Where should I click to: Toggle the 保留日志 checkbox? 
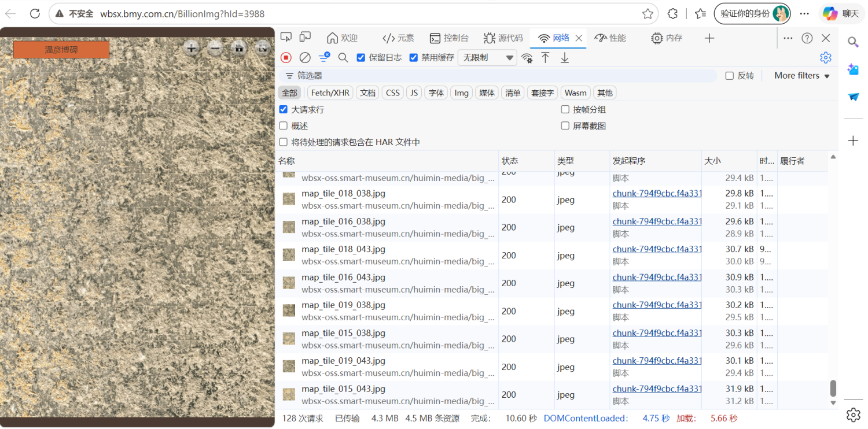[x=361, y=57]
